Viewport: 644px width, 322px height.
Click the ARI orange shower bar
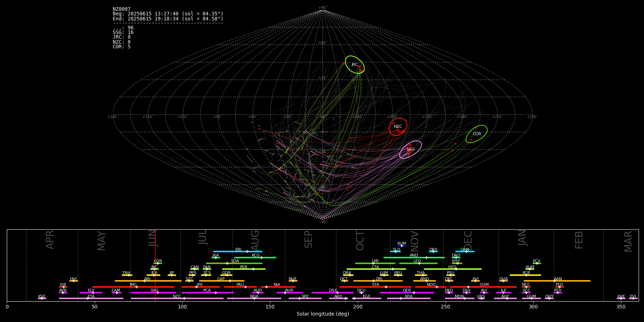[148, 281]
